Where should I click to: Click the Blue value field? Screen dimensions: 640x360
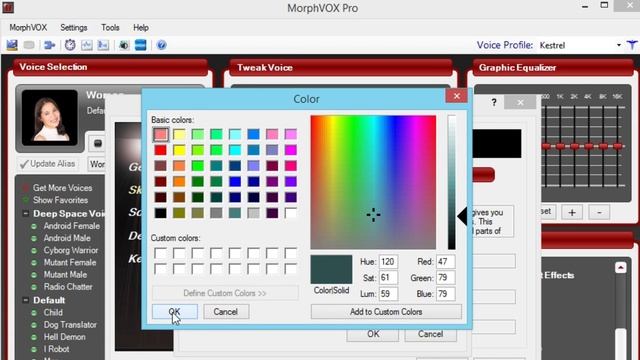coord(445,293)
